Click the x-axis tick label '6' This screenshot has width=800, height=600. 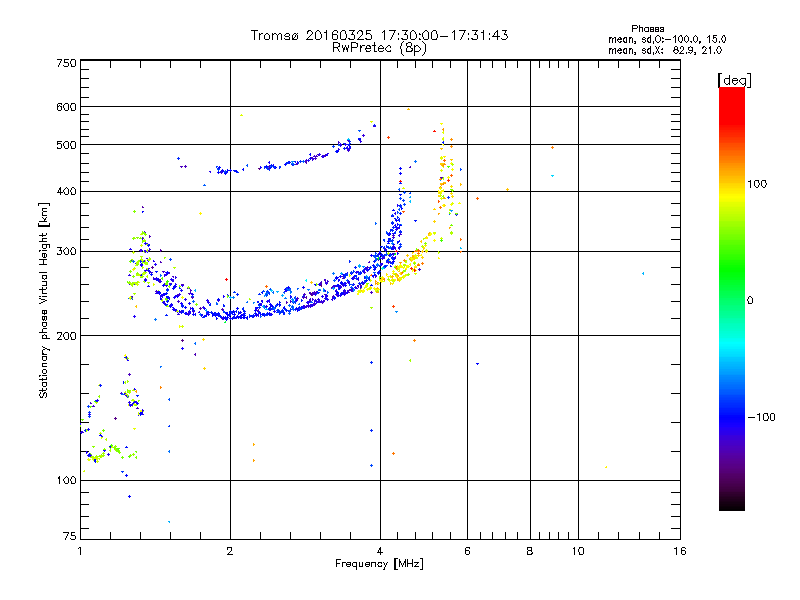coord(467,551)
